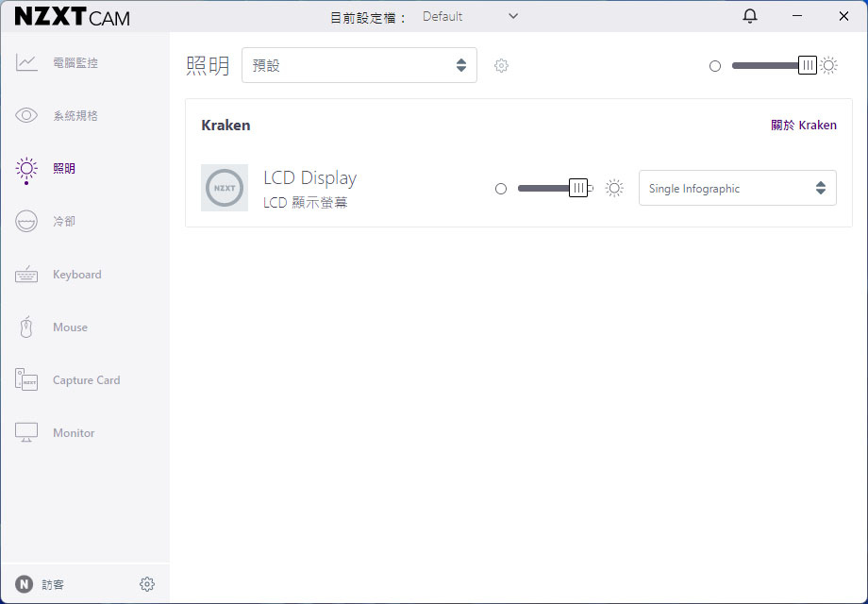Open the Mouse section
This screenshot has width=868, height=604.
pos(71,327)
